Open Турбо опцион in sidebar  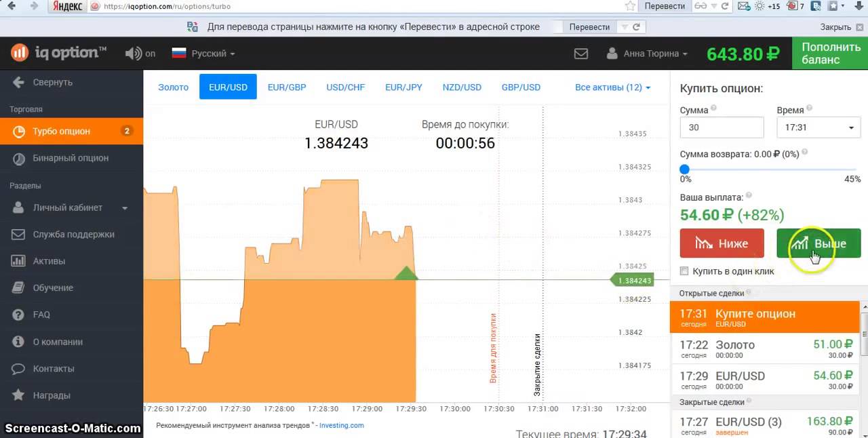coord(72,131)
